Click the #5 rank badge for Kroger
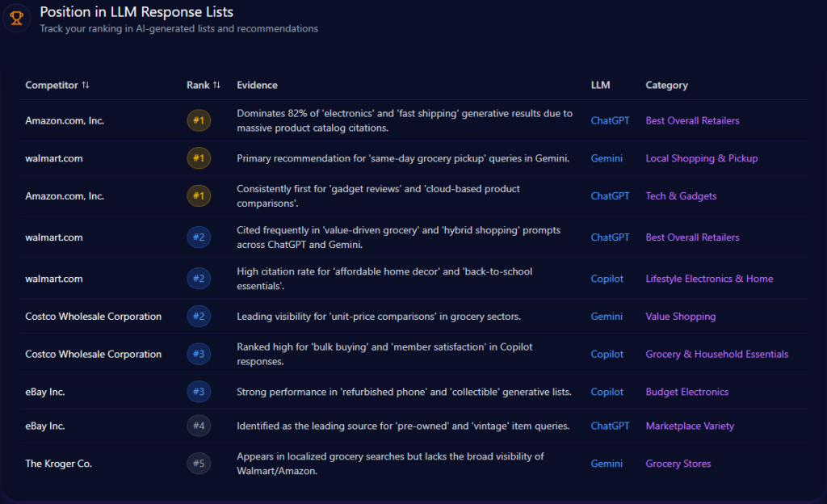Image resolution: width=827 pixels, height=504 pixels. [x=199, y=464]
